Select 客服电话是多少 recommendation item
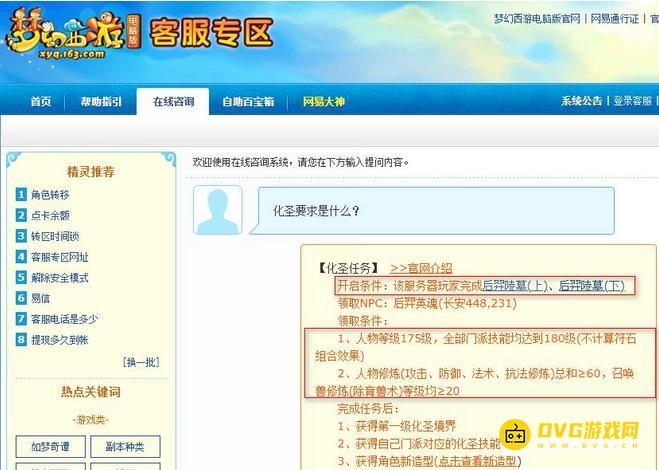This screenshot has width=659, height=470. (x=64, y=319)
